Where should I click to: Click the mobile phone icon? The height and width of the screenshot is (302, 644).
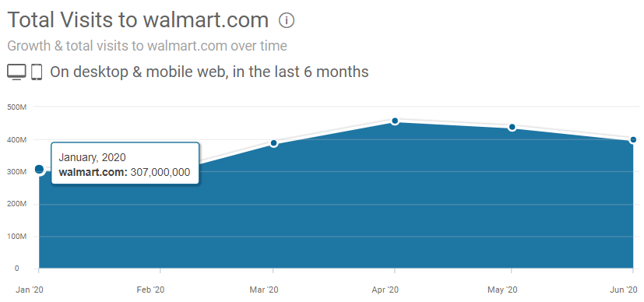point(37,72)
